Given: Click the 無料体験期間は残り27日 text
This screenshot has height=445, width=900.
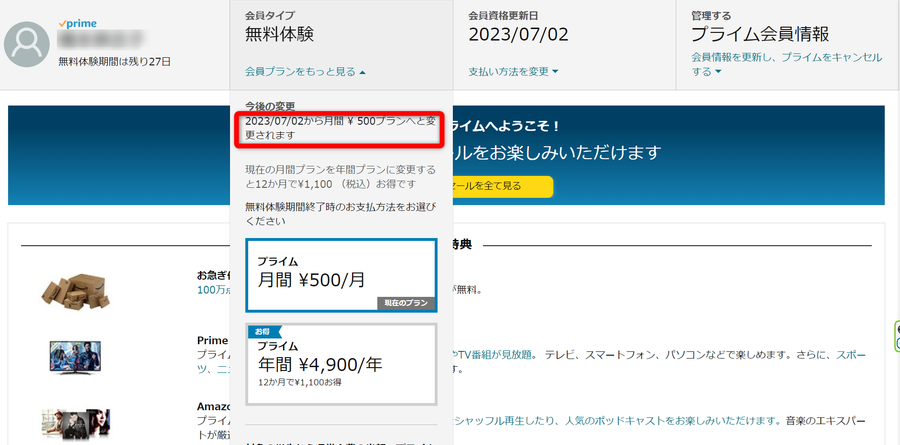Looking at the screenshot, I should coord(114,61).
